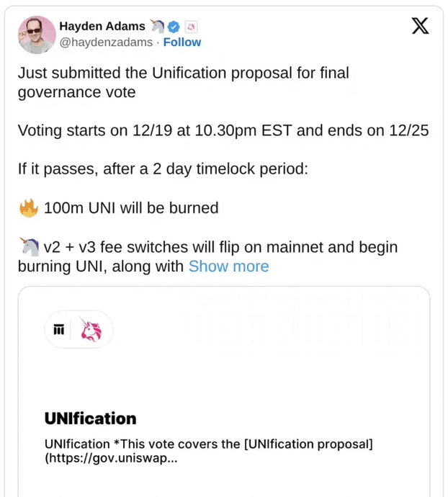Click the affiliation badge beside the verified checkmark
Viewport: 448px width, 497px height.
pos(191,27)
